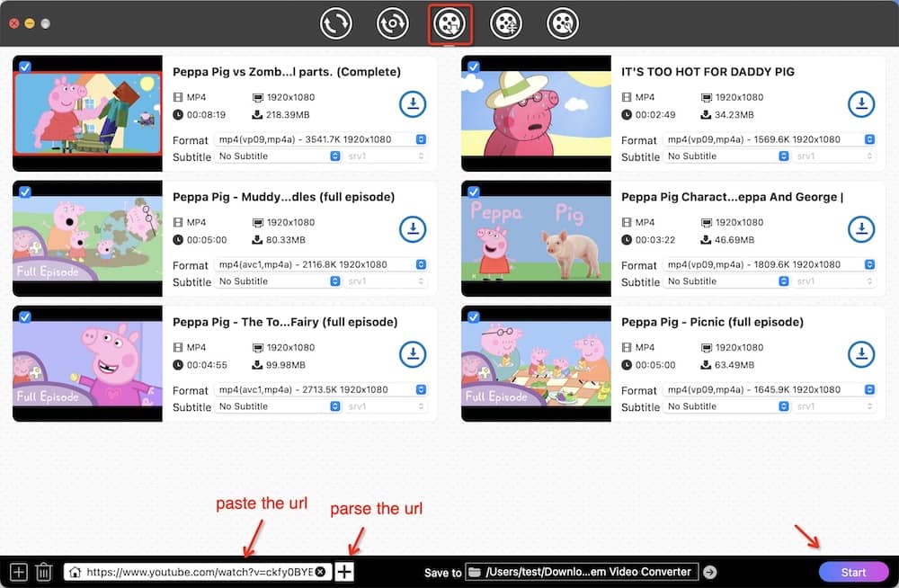Click the highlighted video downloader icon
Image resolution: width=899 pixels, height=588 pixels.
click(x=449, y=23)
